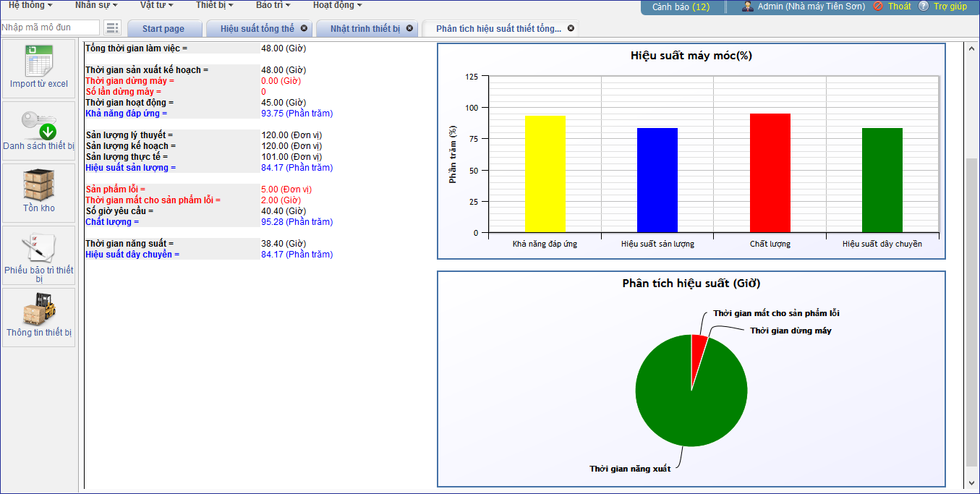Click the grid icon beside module code input
This screenshot has width=980, height=494.
tap(112, 28)
